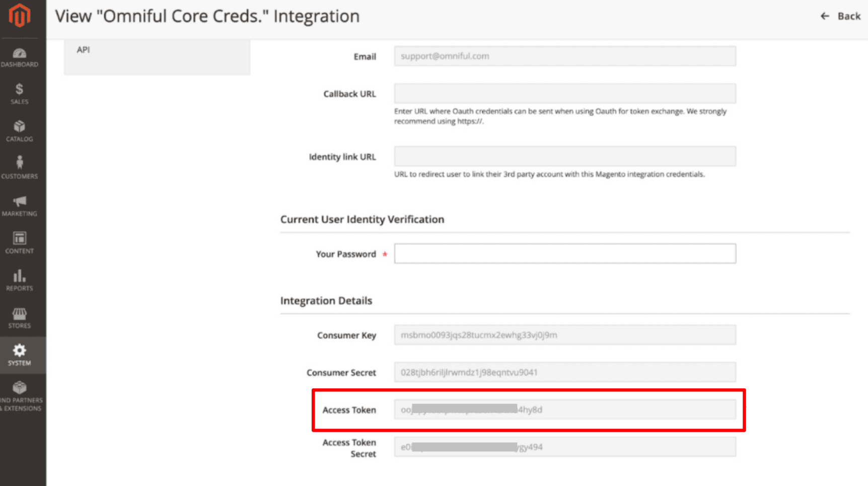Select the API tab in left panel
This screenshot has height=486, width=868.
coord(84,50)
